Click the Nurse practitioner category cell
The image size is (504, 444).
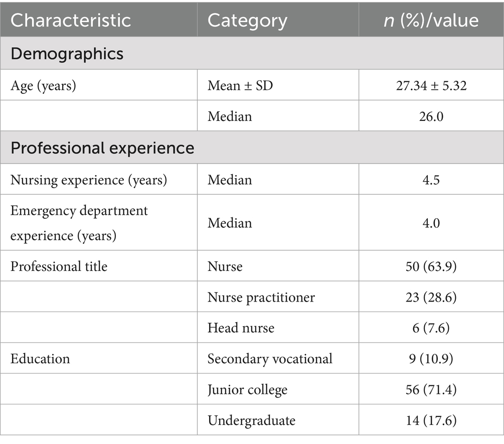261,297
